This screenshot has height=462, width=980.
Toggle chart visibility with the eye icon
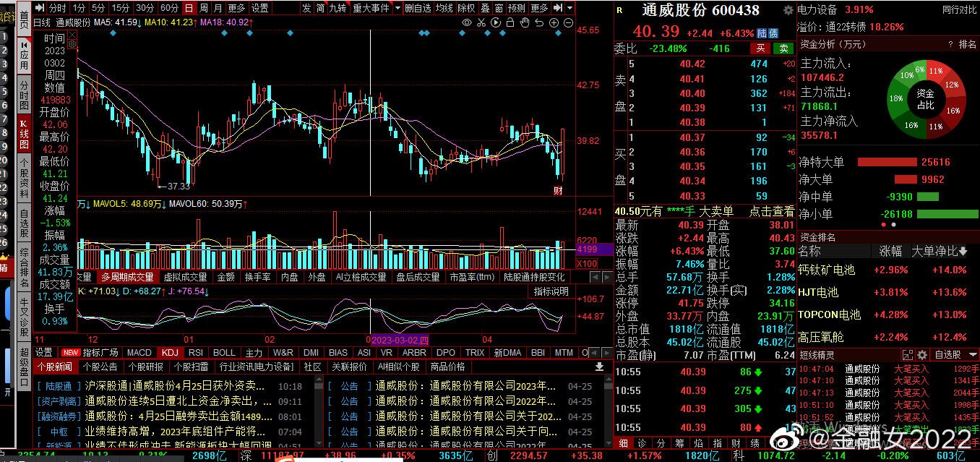coord(467,22)
